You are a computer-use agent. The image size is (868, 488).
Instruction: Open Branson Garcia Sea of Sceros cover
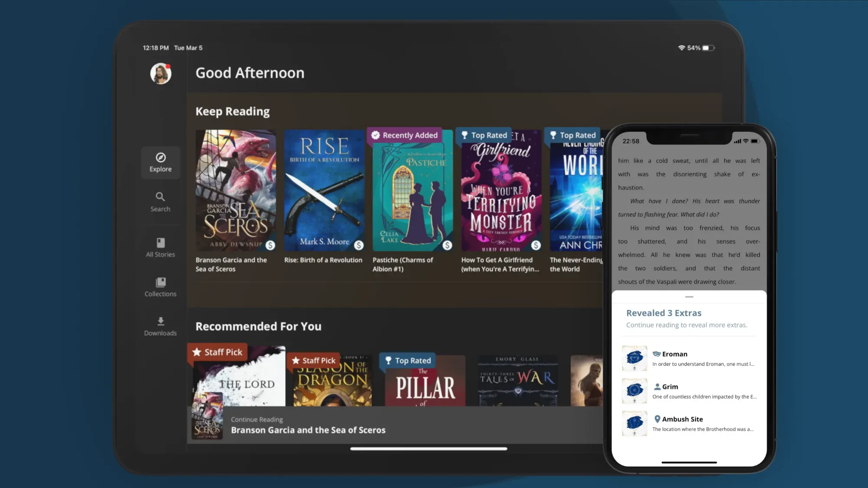click(x=236, y=190)
